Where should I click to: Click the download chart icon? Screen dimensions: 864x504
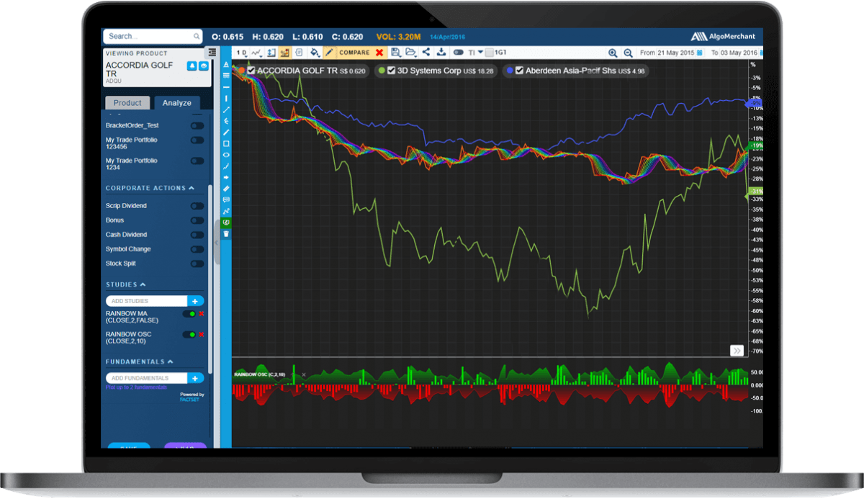tap(441, 53)
